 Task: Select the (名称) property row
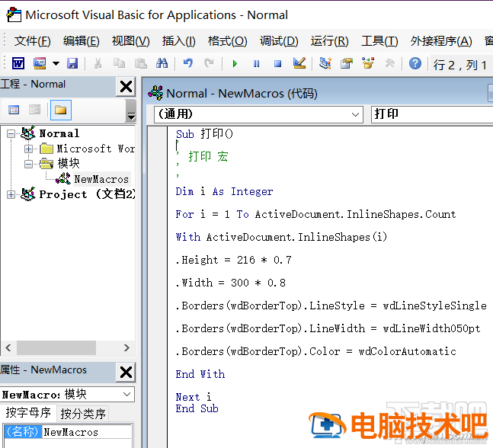[x=23, y=432]
